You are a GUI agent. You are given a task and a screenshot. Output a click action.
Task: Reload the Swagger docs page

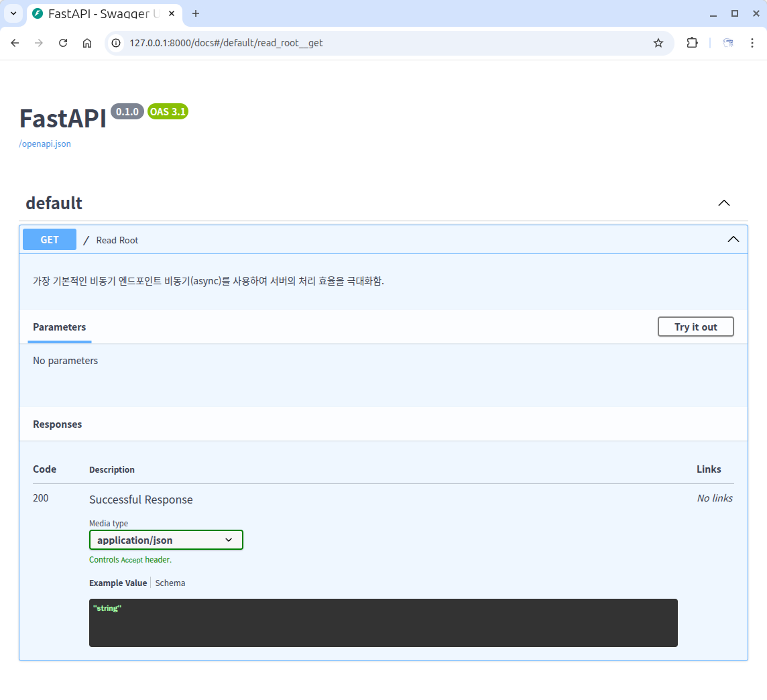pos(62,43)
